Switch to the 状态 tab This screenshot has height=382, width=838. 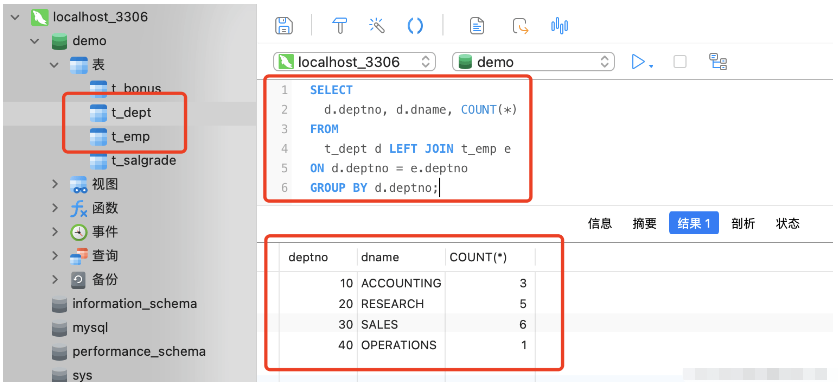(x=787, y=223)
